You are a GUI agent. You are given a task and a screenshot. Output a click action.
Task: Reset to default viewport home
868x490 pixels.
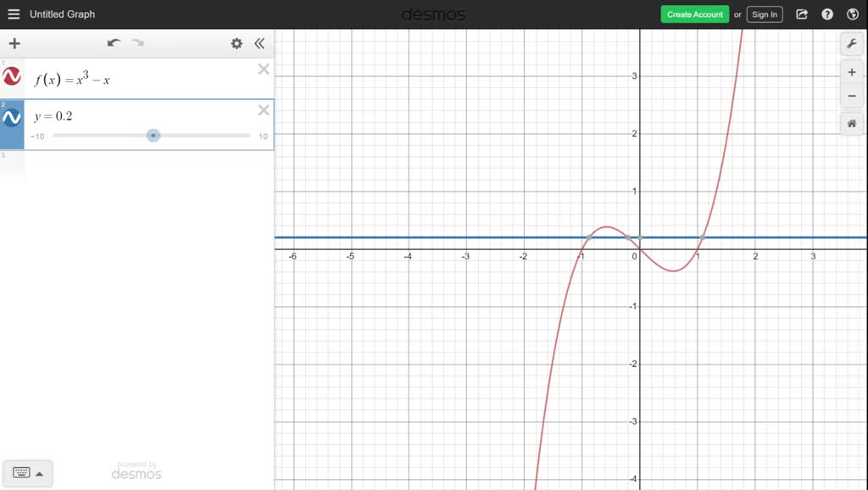tap(852, 124)
